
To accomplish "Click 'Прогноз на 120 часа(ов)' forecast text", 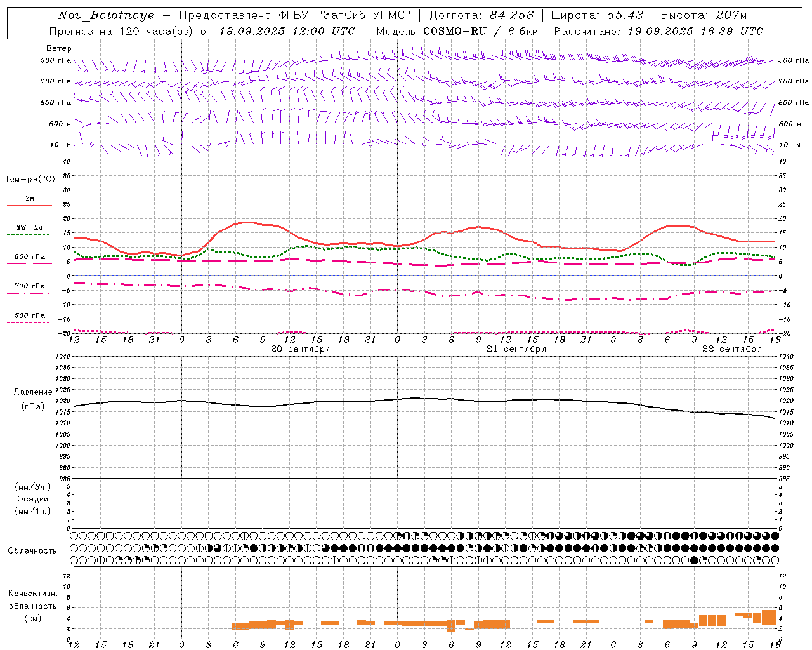I will pos(122,31).
